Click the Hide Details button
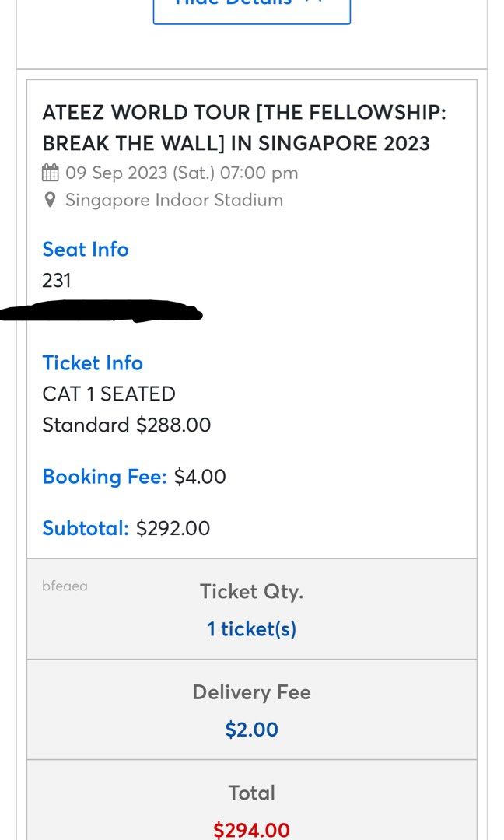The height and width of the screenshot is (840, 504). 251,5
